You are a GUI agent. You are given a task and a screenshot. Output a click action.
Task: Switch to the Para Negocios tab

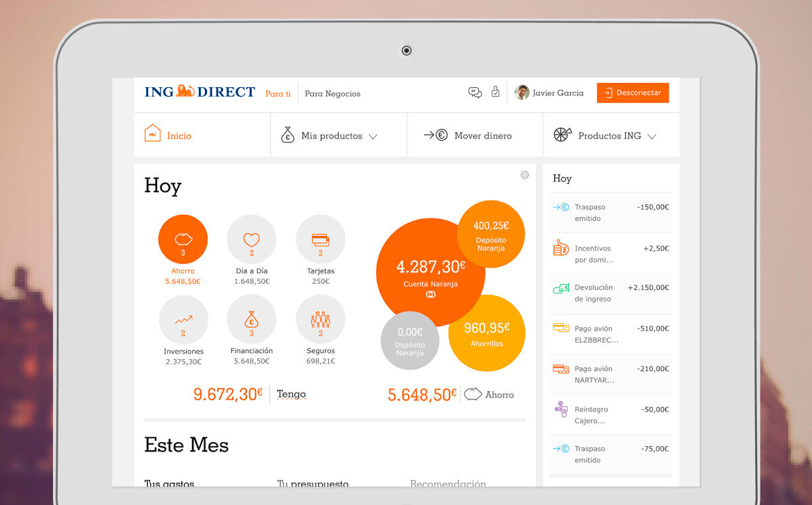(332, 94)
